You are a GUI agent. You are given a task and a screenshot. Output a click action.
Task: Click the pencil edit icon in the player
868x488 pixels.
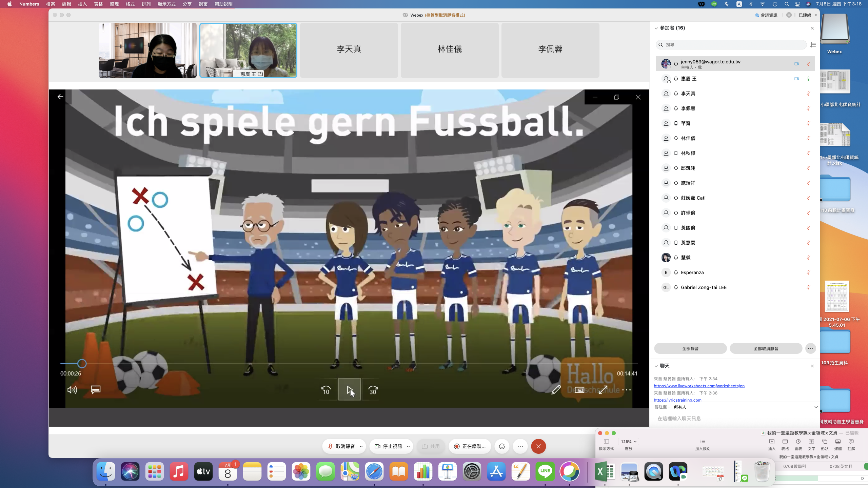(556, 390)
